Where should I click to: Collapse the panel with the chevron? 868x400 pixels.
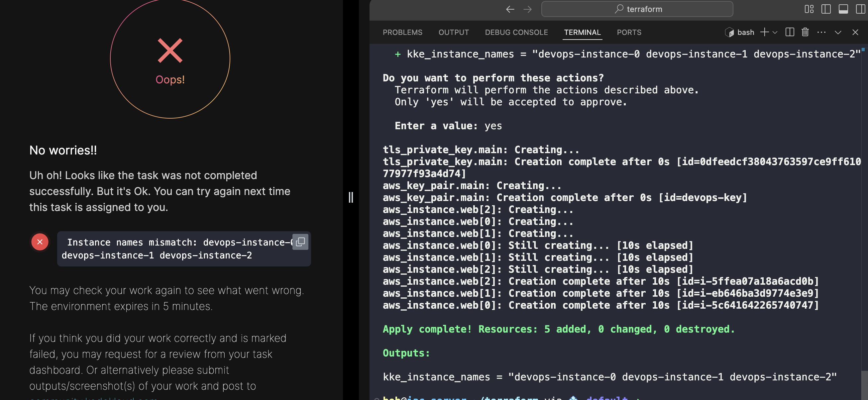[838, 32]
